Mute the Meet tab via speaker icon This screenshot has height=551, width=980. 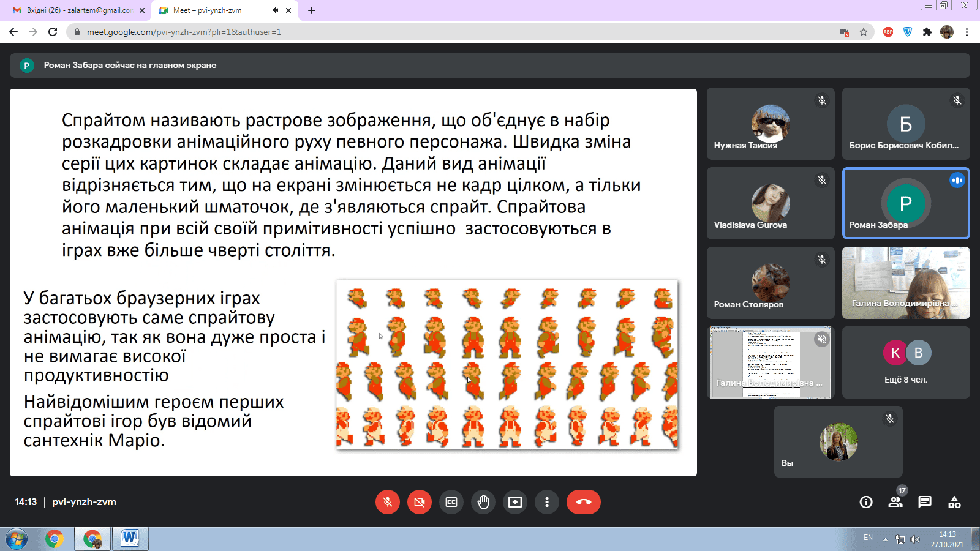point(276,10)
